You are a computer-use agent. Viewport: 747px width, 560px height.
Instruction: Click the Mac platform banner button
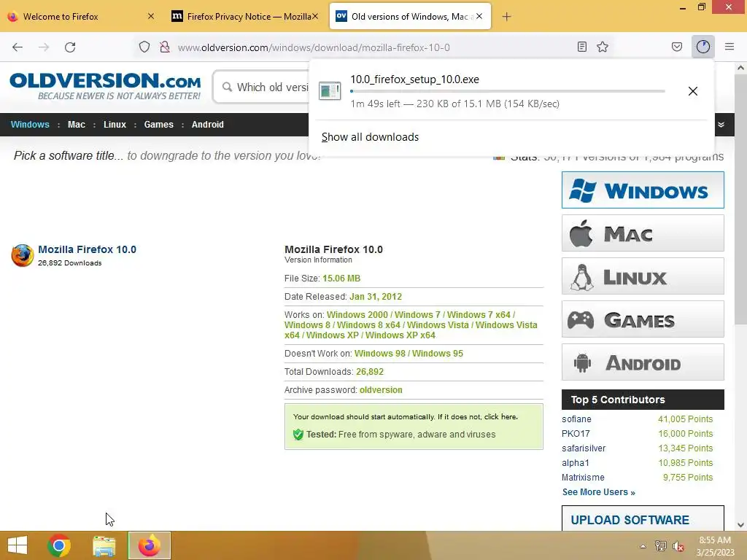[643, 233]
